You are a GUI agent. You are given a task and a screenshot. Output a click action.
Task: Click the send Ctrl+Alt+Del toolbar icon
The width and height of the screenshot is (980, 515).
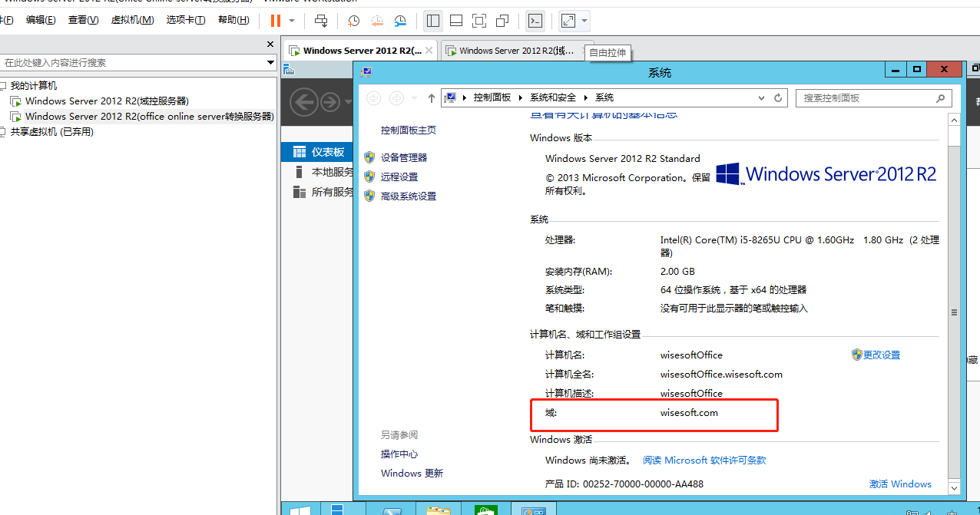click(322, 21)
